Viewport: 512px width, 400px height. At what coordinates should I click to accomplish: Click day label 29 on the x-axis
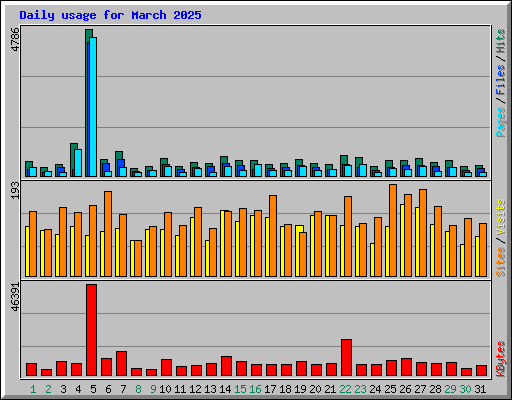pos(450,389)
